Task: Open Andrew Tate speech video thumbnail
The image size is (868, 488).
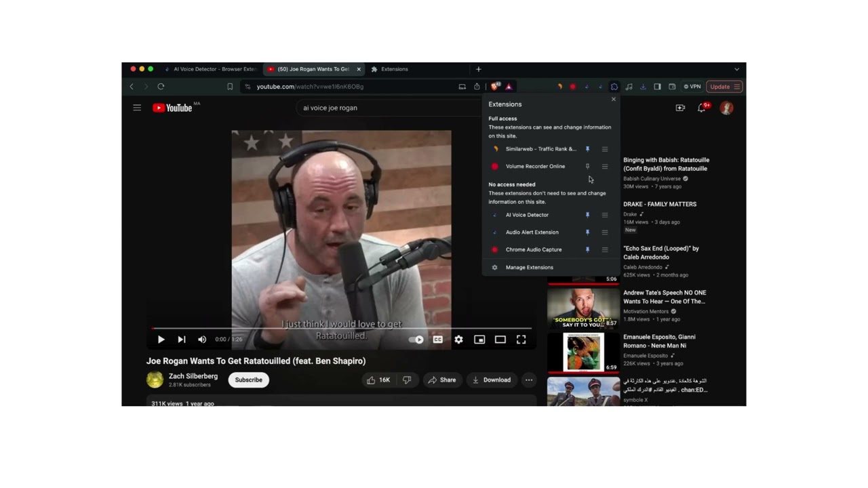Action: point(583,308)
